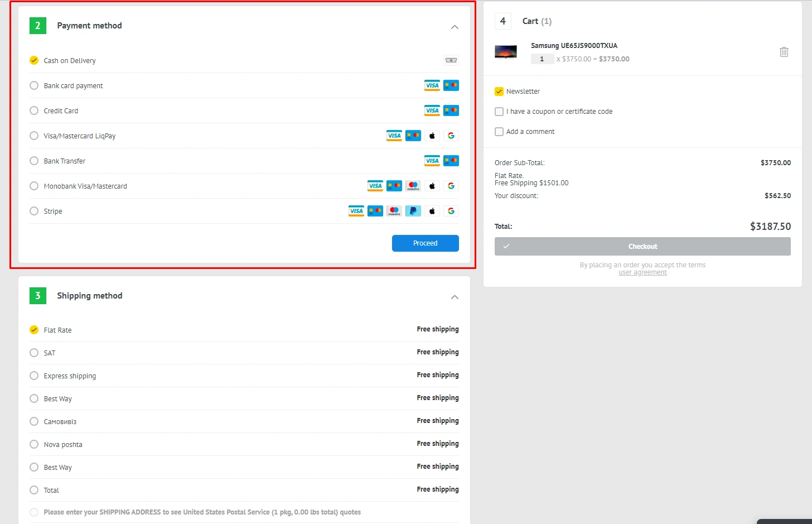Click the cash icon beside Cash on Delivery
Viewport: 812px width, 524px height.
[x=451, y=60]
